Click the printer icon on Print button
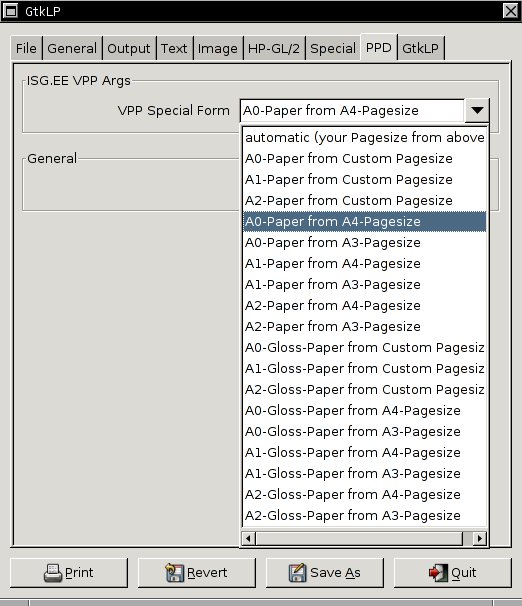The width and height of the screenshot is (522, 606). tap(53, 573)
